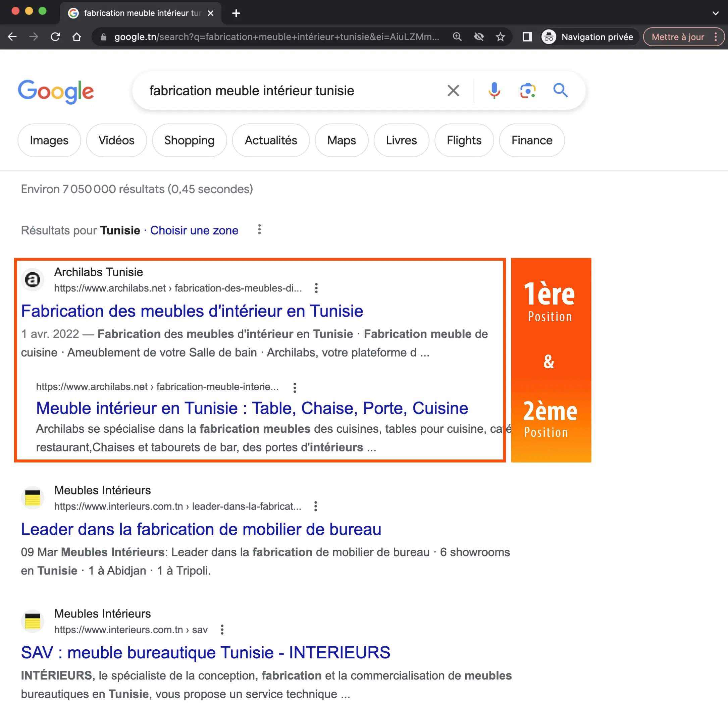Select the Maps filter tab

tap(341, 141)
